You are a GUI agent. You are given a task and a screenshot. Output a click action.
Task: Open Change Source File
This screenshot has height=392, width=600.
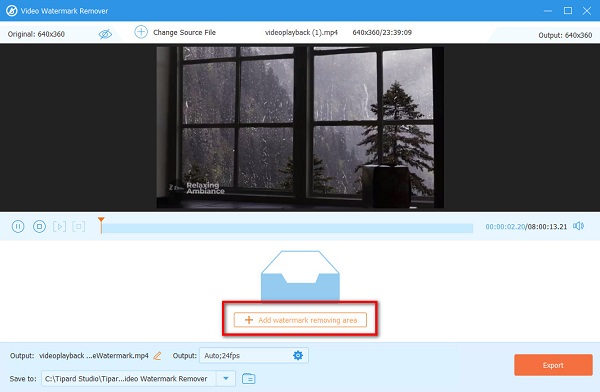tap(184, 33)
